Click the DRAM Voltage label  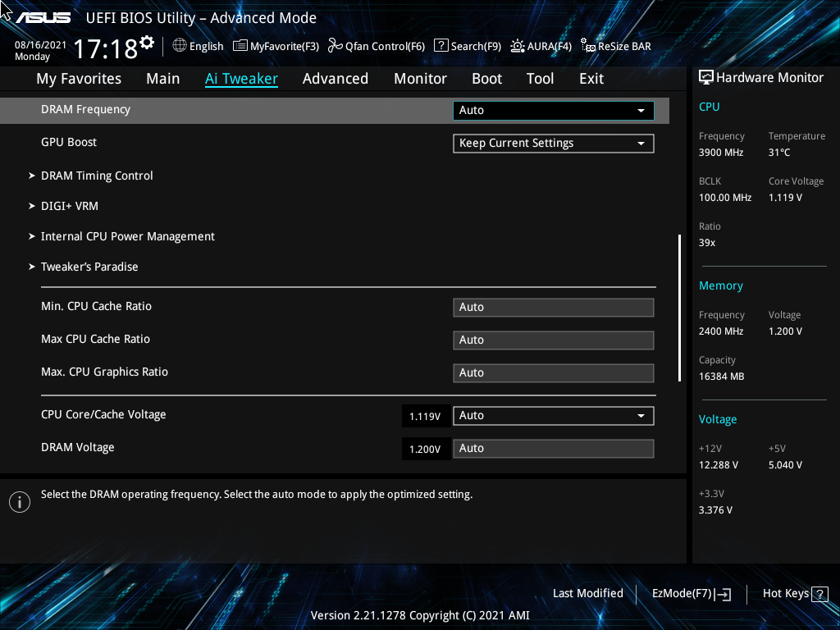point(78,447)
